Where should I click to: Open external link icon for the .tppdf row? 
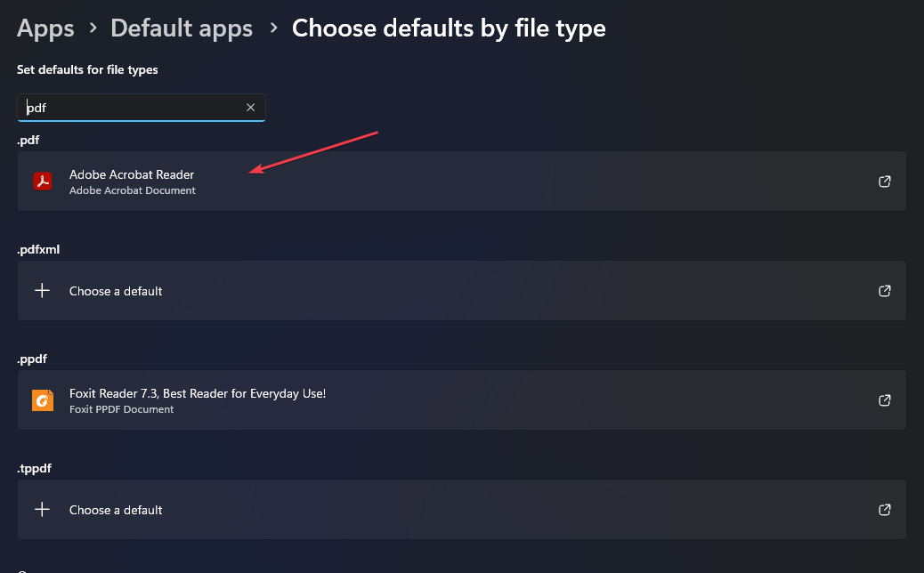click(885, 510)
